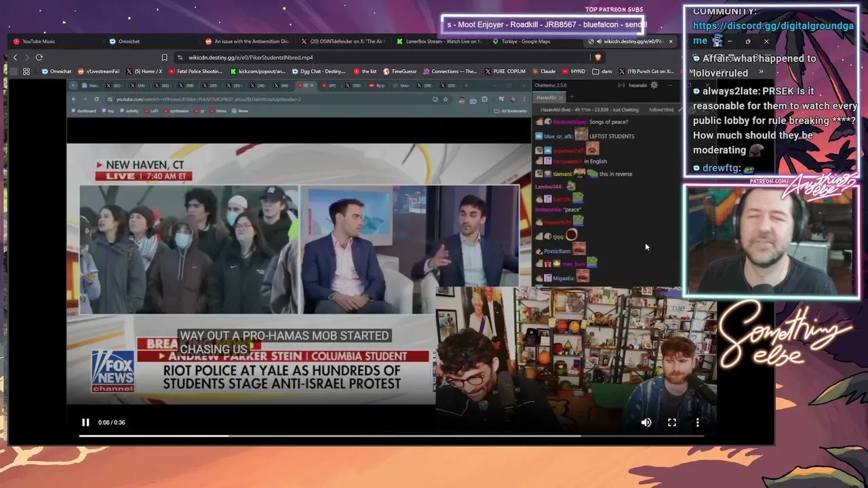Open the dans bookmarks folder
The height and width of the screenshot is (488, 868).
(x=602, y=71)
